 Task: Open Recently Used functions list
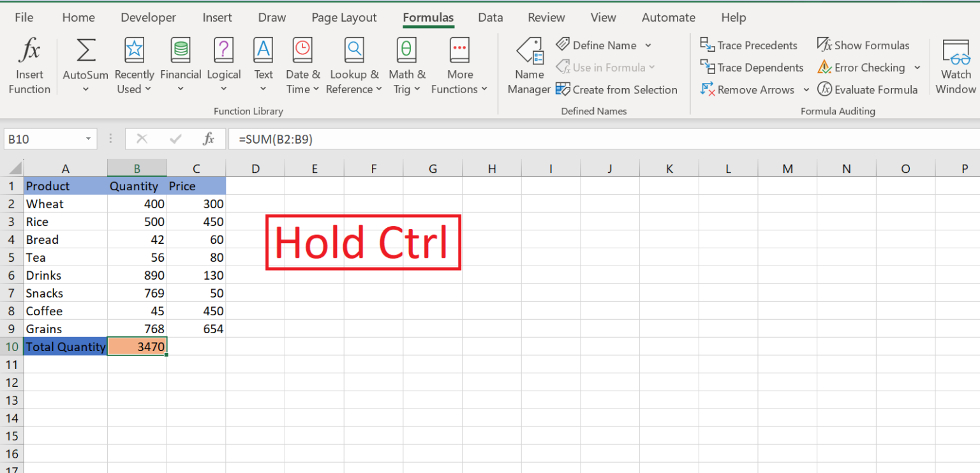click(135, 66)
